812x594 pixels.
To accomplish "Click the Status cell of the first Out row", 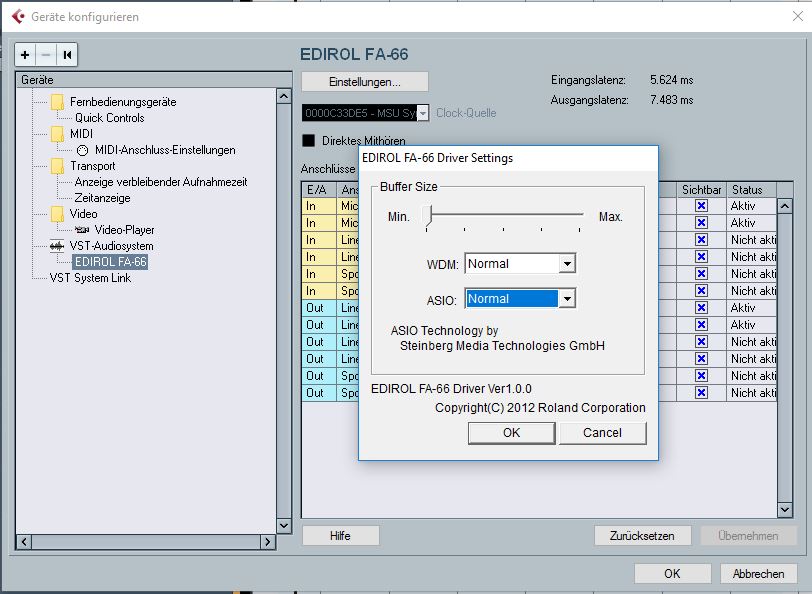I will 751,308.
